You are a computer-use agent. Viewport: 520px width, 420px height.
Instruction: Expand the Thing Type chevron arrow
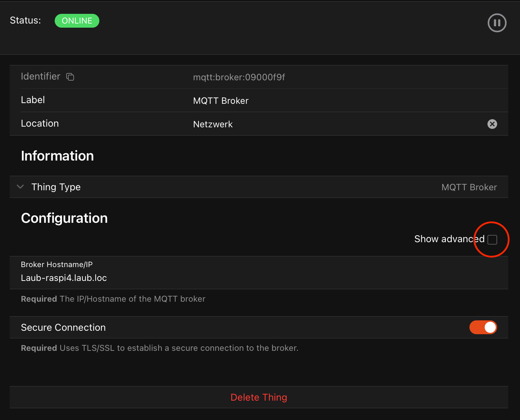tap(20, 187)
